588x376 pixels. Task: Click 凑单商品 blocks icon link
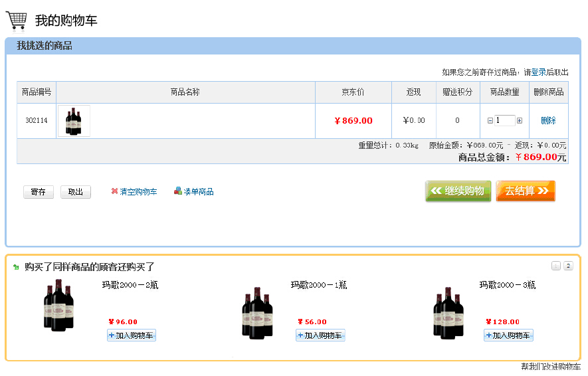tap(178, 191)
